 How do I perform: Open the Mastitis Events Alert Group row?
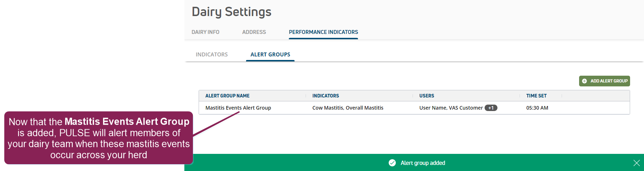click(x=238, y=108)
